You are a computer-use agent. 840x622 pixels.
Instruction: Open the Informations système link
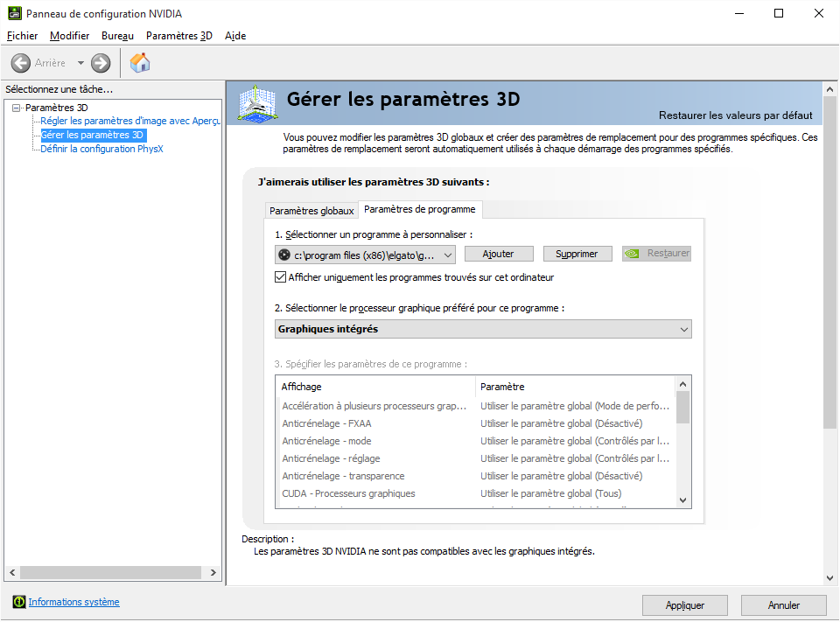pyautogui.click(x=73, y=602)
